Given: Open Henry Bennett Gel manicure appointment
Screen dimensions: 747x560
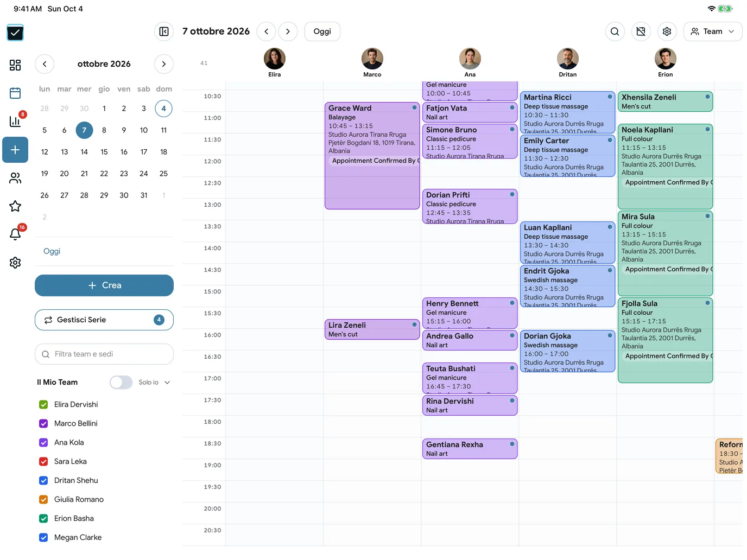Looking at the screenshot, I should pyautogui.click(x=470, y=313).
